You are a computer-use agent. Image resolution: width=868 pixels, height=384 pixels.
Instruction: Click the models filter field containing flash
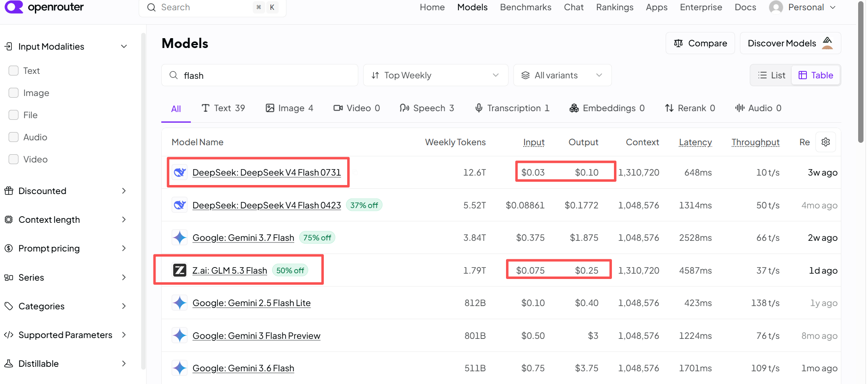point(260,75)
